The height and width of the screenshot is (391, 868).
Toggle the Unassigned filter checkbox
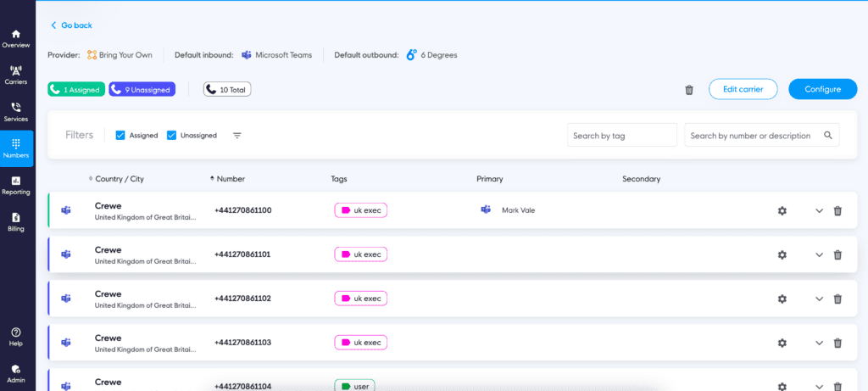pyautogui.click(x=171, y=135)
